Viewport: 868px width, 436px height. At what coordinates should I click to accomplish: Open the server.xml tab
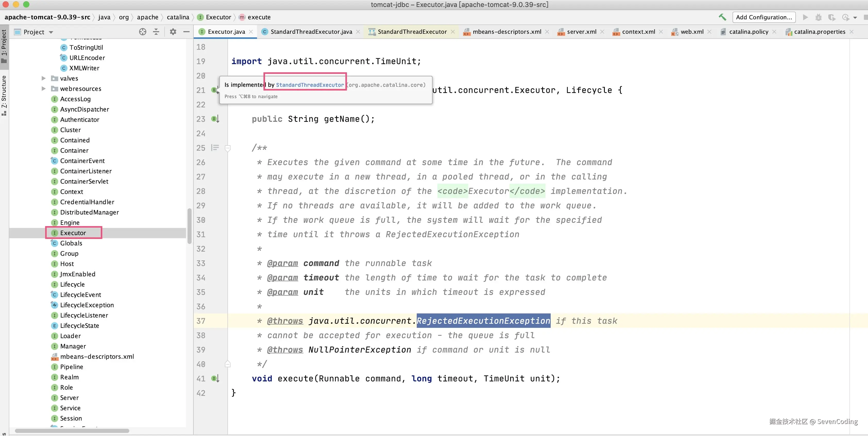pos(581,32)
